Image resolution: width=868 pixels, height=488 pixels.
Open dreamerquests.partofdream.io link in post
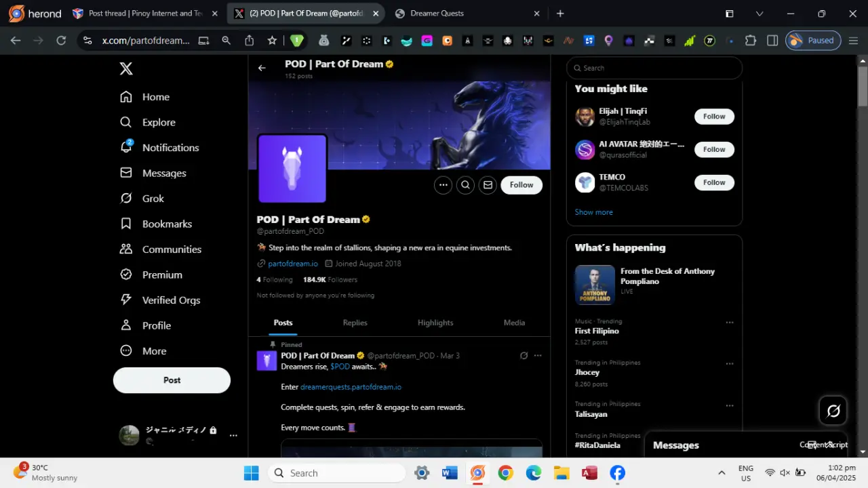click(x=351, y=387)
